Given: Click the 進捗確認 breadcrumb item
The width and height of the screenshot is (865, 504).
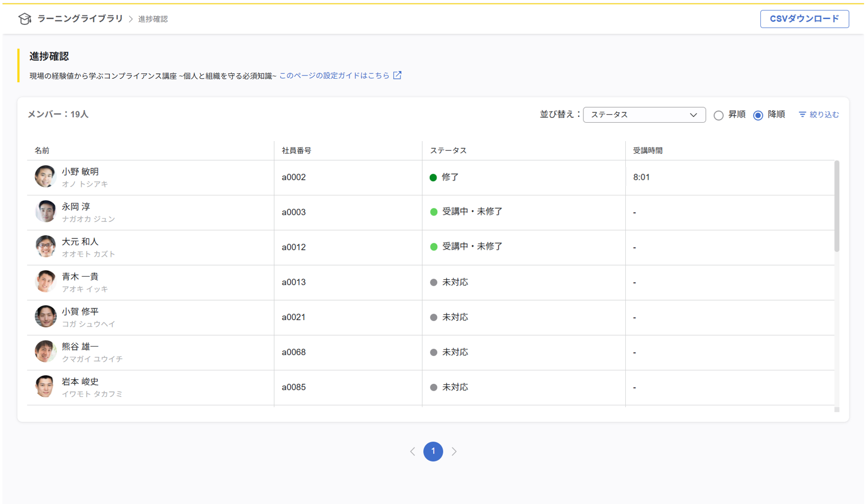Looking at the screenshot, I should [153, 19].
